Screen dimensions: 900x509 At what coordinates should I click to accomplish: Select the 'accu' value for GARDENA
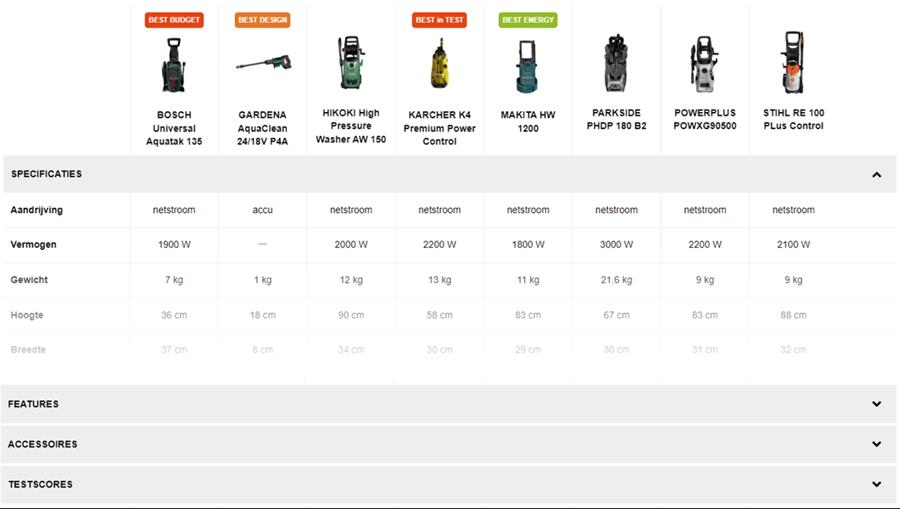[262, 210]
